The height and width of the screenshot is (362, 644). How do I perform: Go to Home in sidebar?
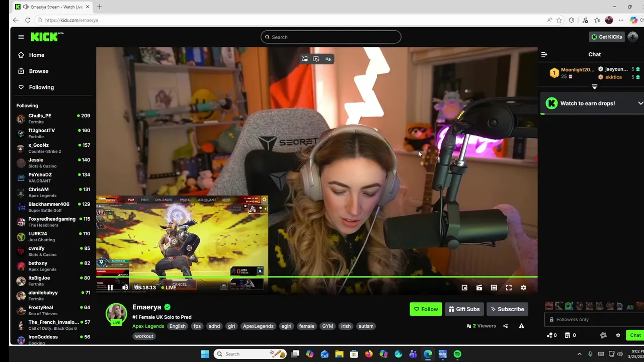tap(36, 55)
